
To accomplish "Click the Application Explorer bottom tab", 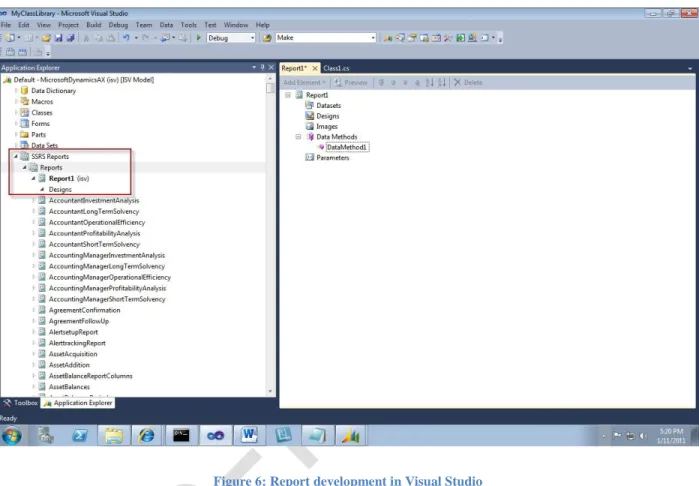I will (x=78, y=403).
